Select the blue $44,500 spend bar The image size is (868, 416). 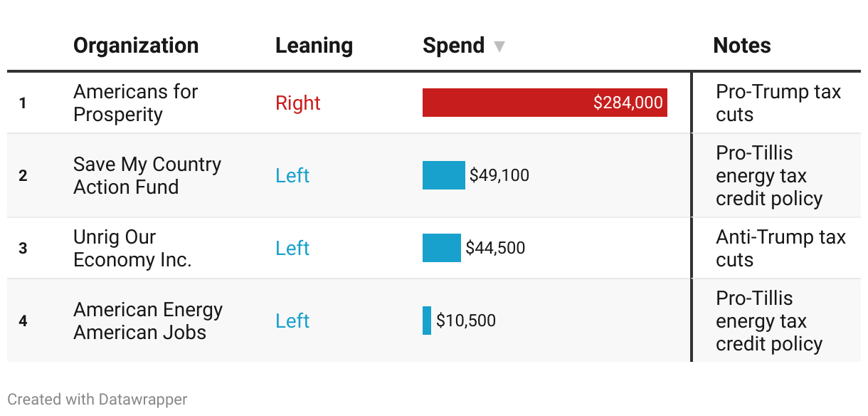[441, 248]
